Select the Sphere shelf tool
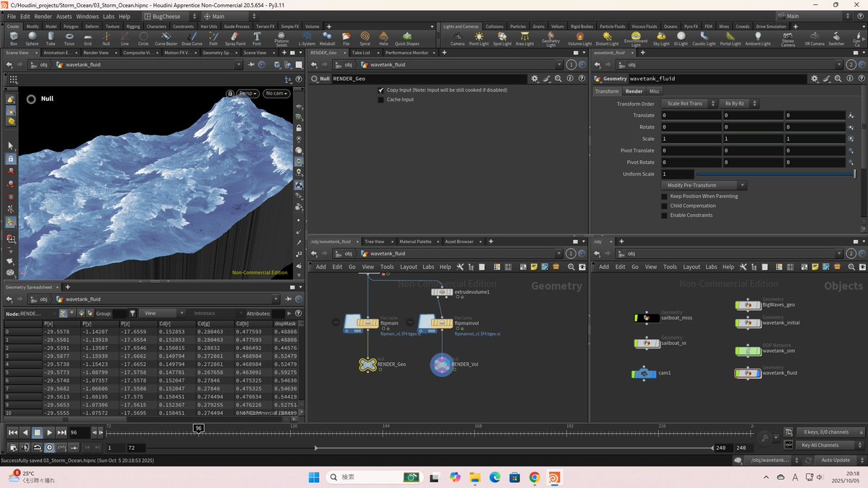 [32, 38]
